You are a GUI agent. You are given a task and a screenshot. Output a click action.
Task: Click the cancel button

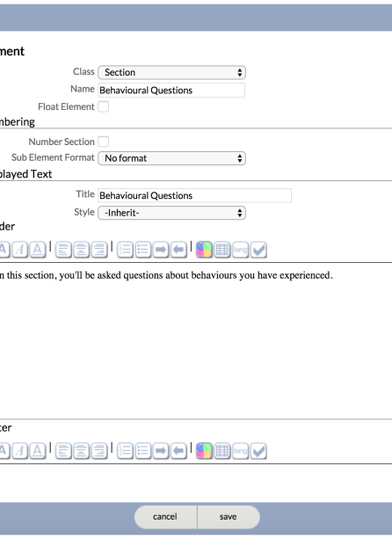(165, 517)
